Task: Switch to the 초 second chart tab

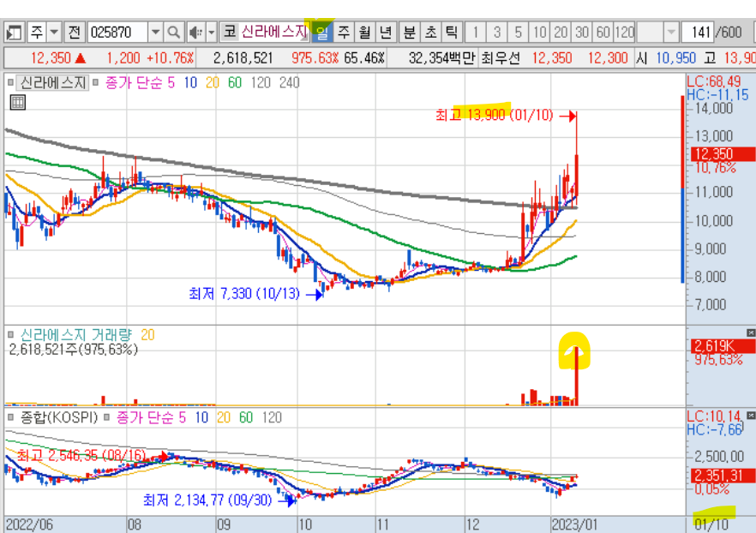Action: (x=430, y=33)
